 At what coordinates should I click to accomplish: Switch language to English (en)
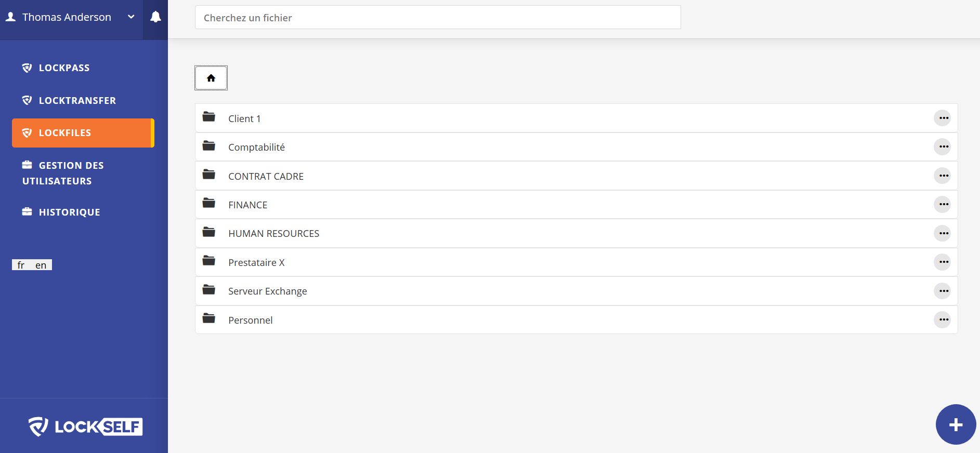(41, 265)
